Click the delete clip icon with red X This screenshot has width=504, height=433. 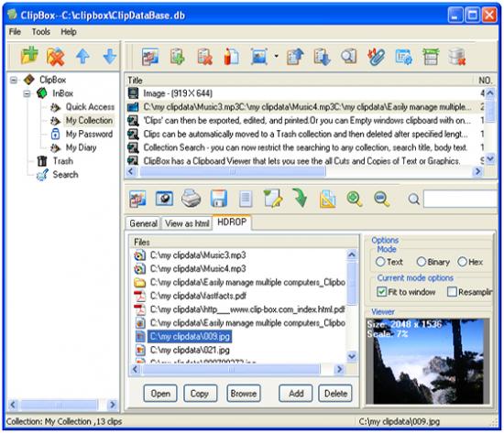(204, 57)
